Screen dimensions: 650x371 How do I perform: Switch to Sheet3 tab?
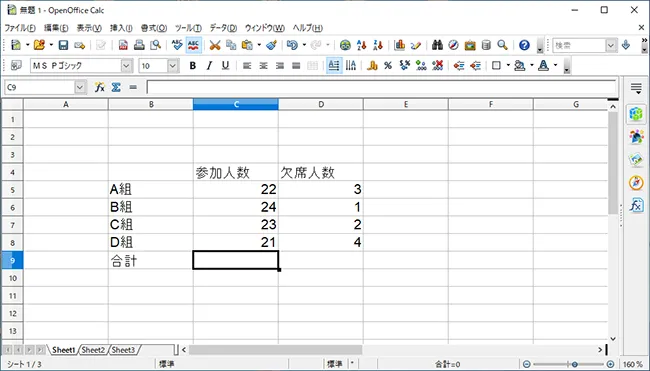(123, 350)
